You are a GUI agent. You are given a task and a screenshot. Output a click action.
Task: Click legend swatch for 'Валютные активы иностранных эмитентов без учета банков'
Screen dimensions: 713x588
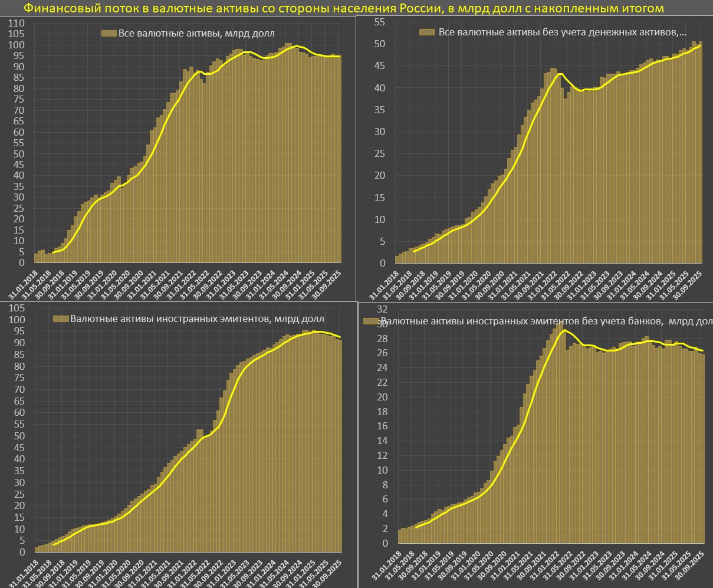tap(372, 321)
